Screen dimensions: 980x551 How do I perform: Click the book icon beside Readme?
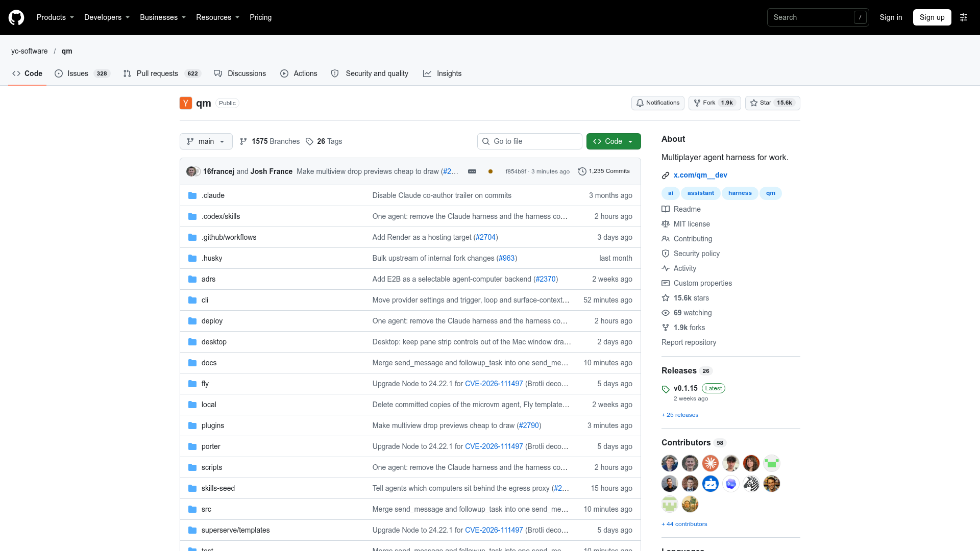[666, 209]
